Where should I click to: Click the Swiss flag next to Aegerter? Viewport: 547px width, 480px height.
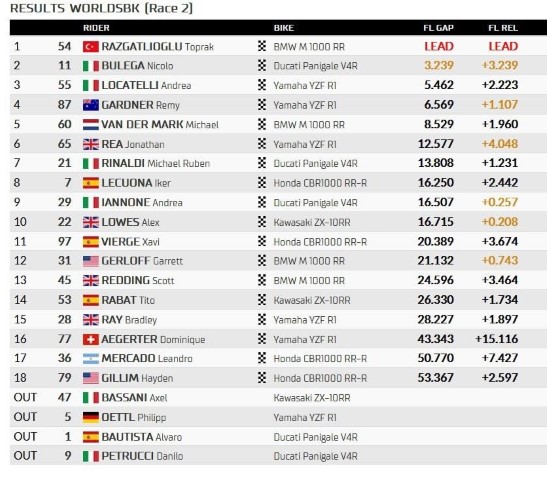pos(91,339)
